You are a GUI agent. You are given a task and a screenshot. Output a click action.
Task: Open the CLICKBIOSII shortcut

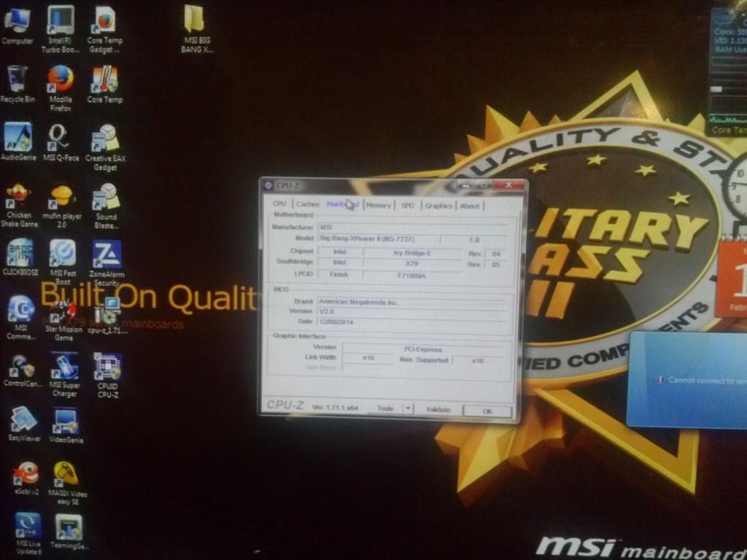20,257
